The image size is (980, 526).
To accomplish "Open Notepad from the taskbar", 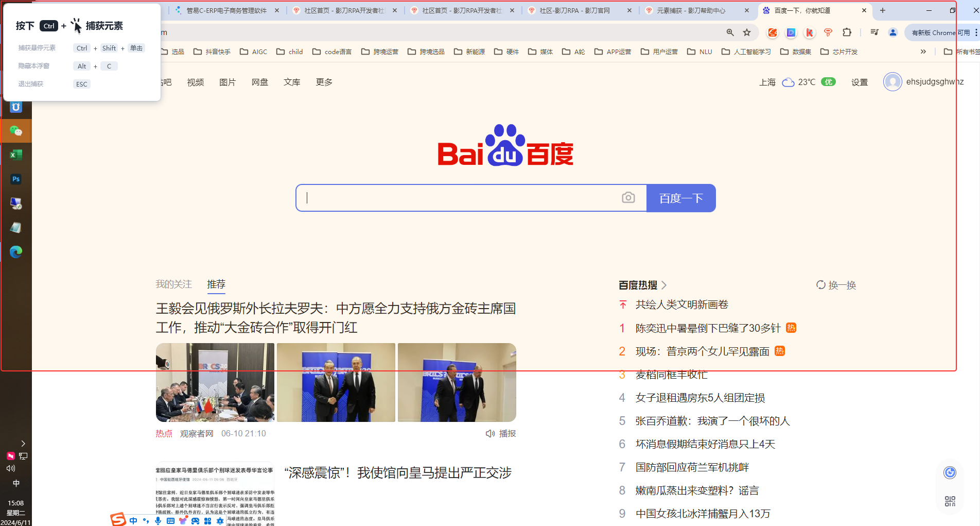I will 16,228.
